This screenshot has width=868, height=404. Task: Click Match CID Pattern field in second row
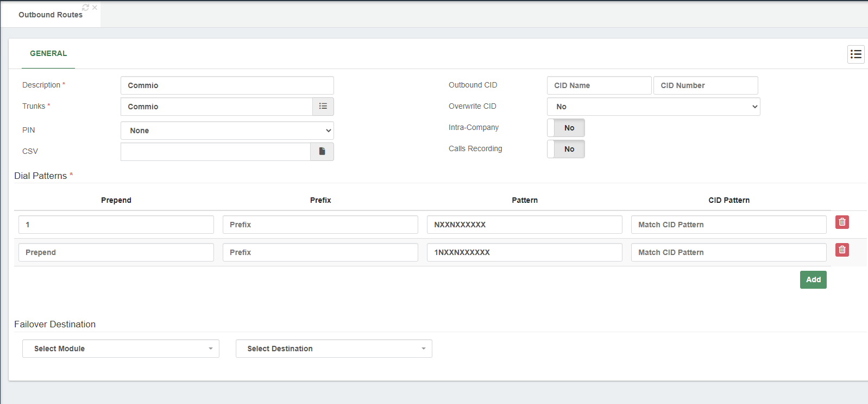729,252
